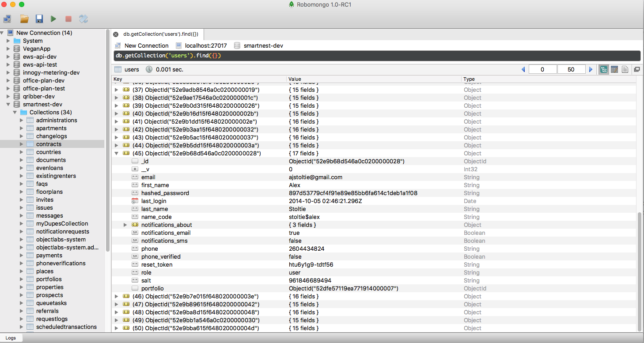The image size is (644, 343).
Task: Expand the VeganApp database
Action: pyautogui.click(x=8, y=49)
